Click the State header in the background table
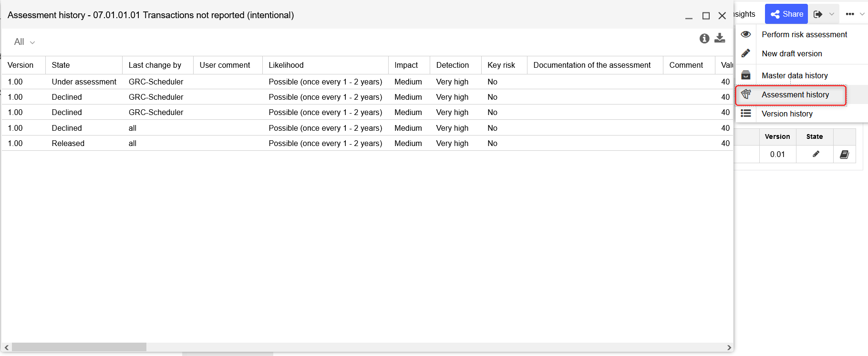868x356 pixels. tap(815, 136)
